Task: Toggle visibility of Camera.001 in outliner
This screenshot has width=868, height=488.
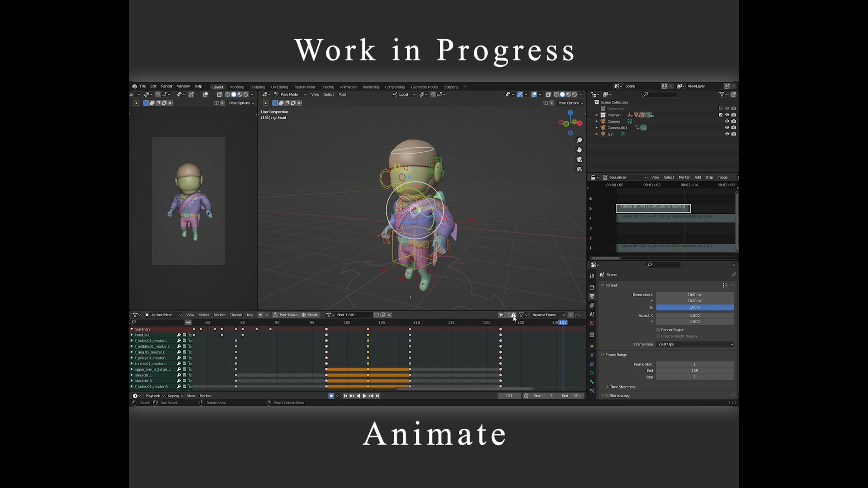Action: coord(727,128)
